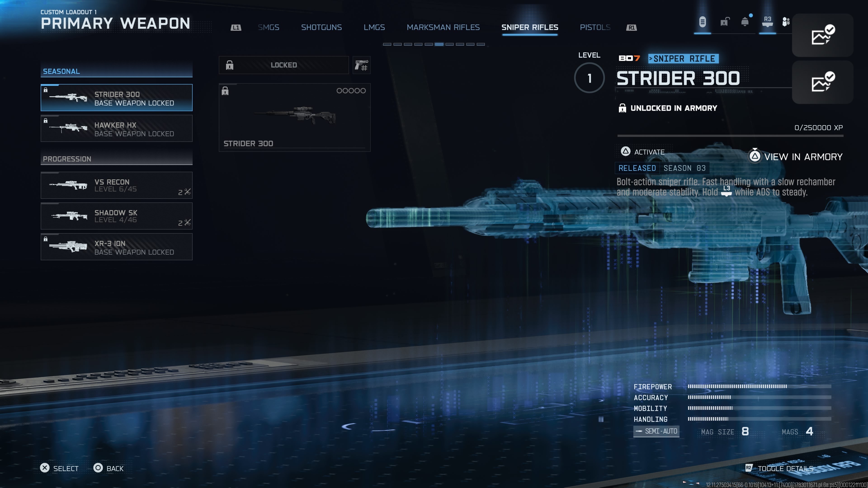Click the LOCKED button above the blueprint card
This screenshot has width=868, height=488.
(283, 65)
